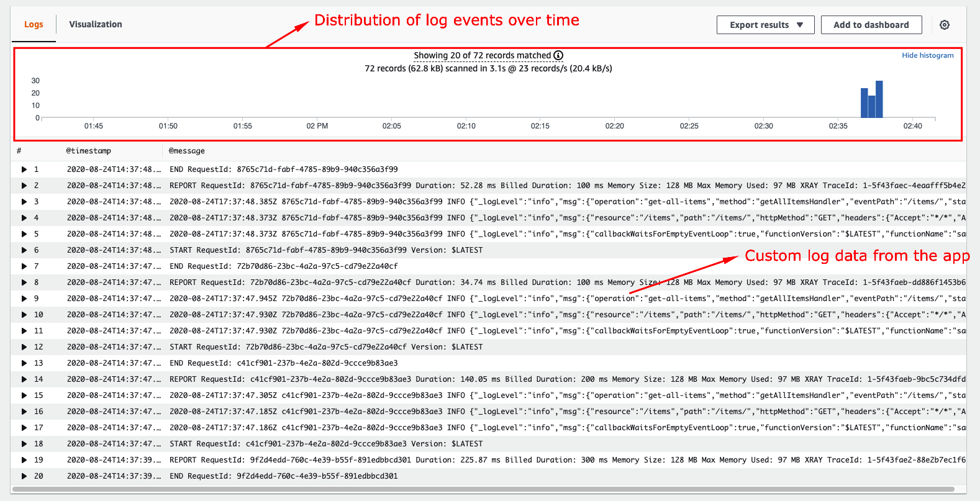980x501 pixels.
Task: Expand row 14 REPORT details
Action: click(24, 379)
